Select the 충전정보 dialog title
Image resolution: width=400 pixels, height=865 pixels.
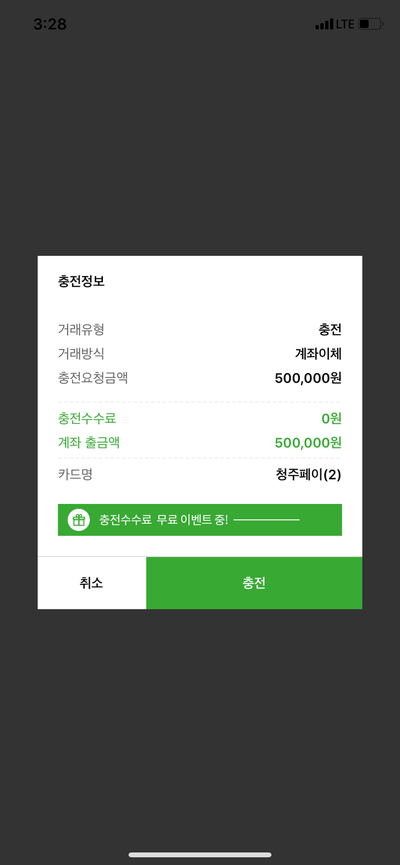81,281
